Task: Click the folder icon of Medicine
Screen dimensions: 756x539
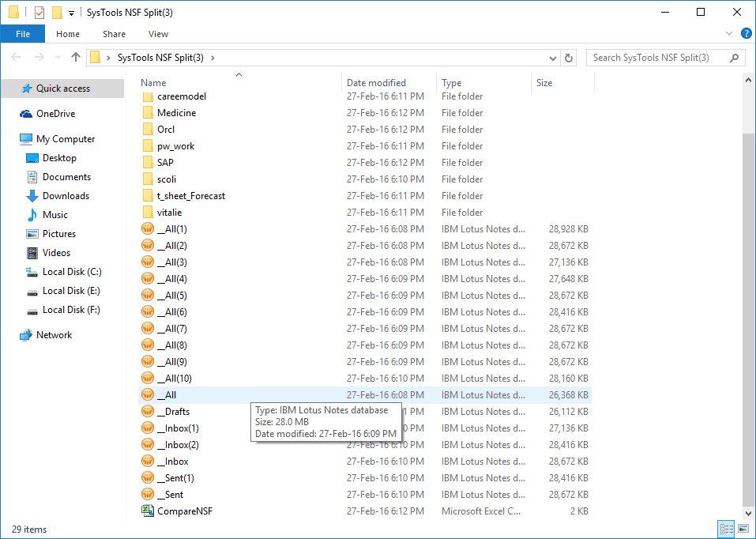Action: pos(148,113)
